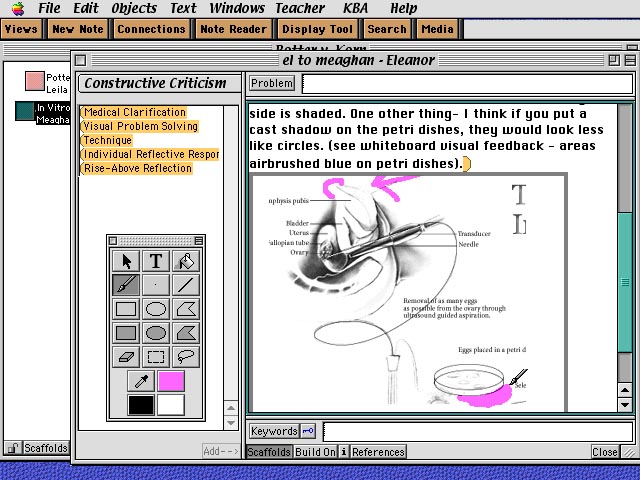The width and height of the screenshot is (640, 480).
Task: Open the Text menu
Action: pos(183,8)
